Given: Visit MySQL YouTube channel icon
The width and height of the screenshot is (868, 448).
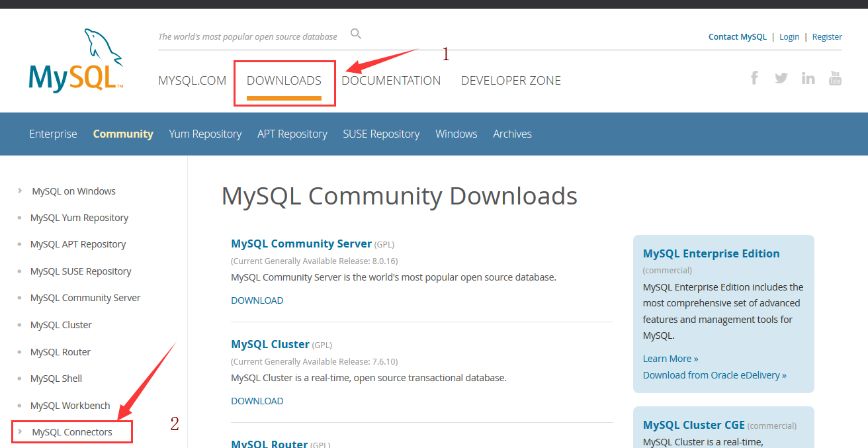Looking at the screenshot, I should pyautogui.click(x=835, y=78).
